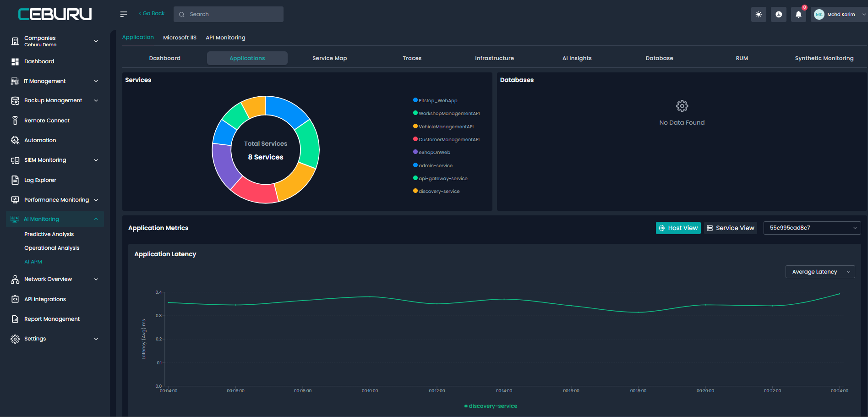Click the Companies building icon

pos(15,41)
